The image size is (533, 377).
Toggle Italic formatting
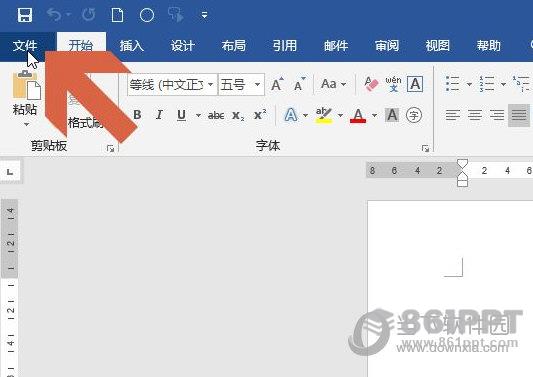point(159,115)
